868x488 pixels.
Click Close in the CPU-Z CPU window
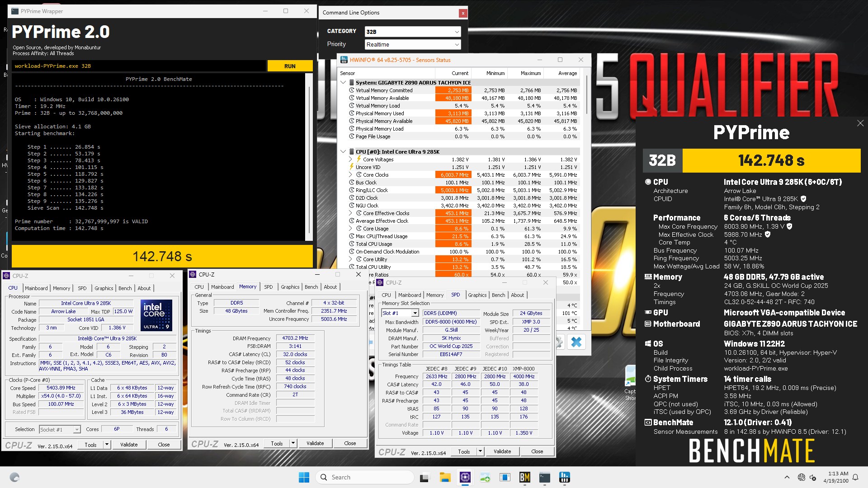pos(164,445)
